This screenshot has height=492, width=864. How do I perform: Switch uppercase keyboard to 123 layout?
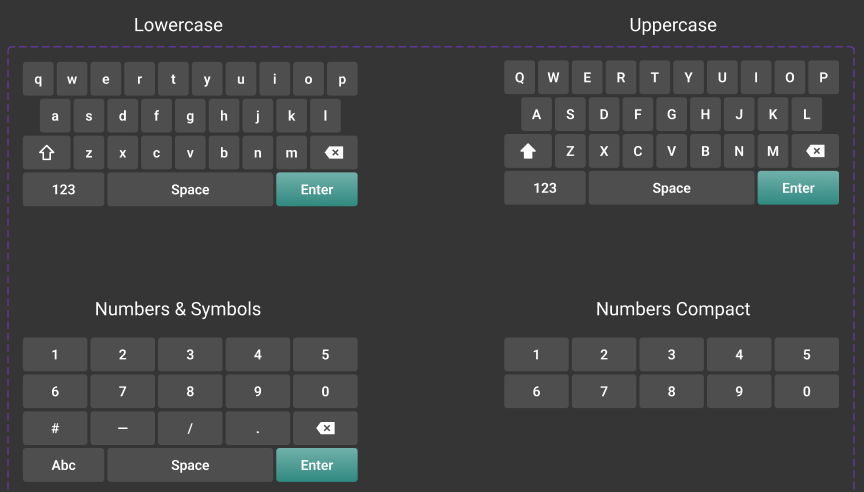point(545,188)
